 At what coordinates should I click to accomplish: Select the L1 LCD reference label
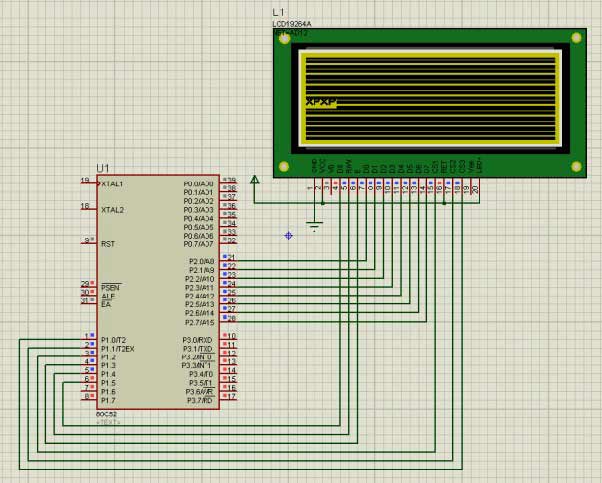point(278,12)
